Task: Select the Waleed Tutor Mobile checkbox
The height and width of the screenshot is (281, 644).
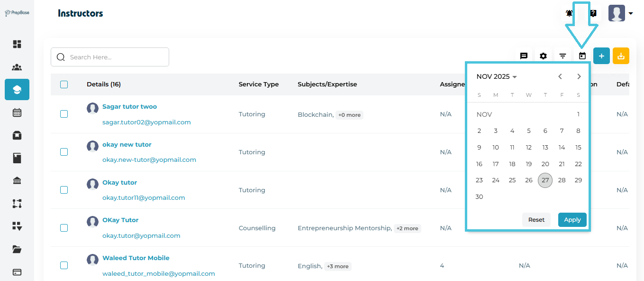Action: 64,265
